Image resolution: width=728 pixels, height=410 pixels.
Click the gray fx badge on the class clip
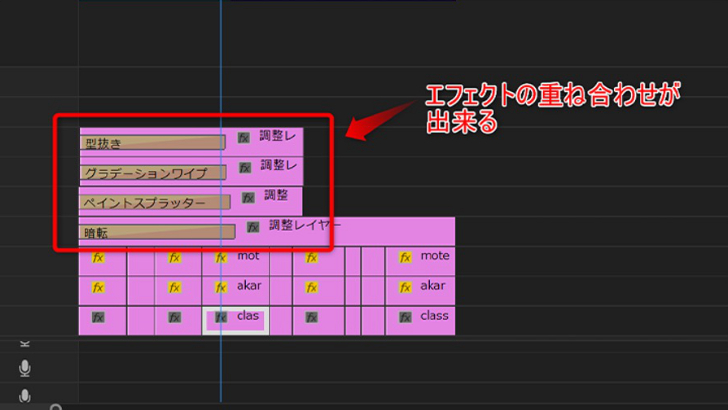405,318
